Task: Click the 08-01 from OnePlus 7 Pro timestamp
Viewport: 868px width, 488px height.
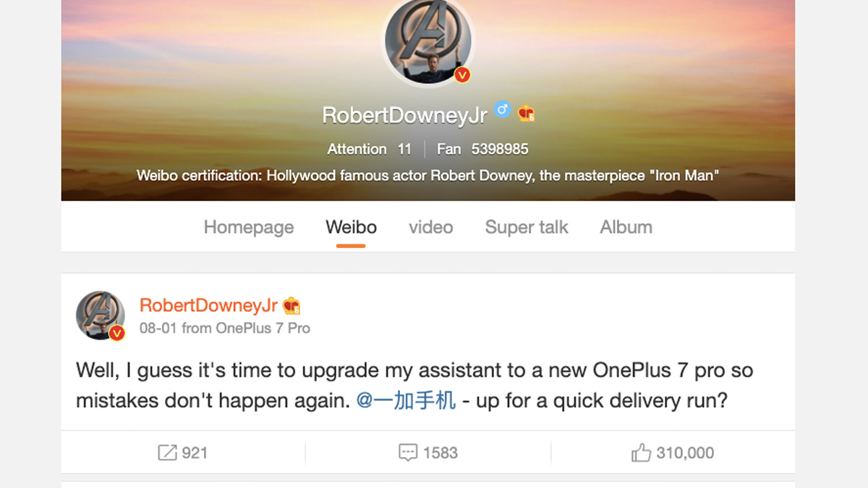Action: 225,328
